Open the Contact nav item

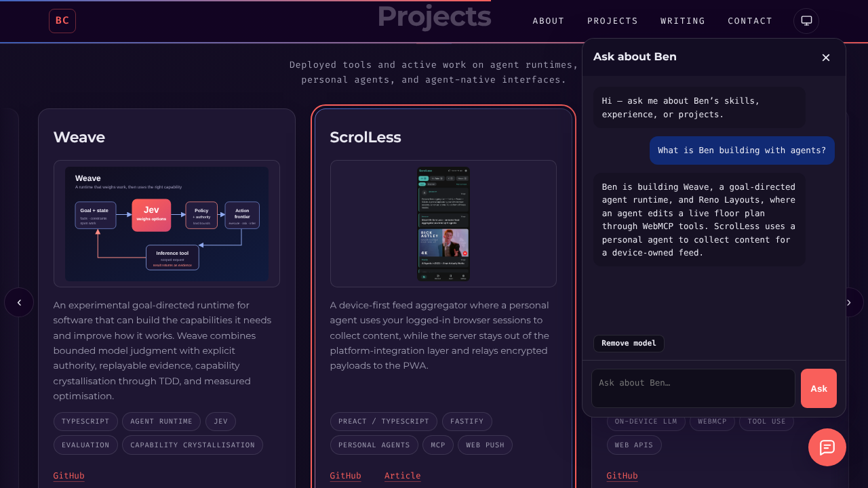click(750, 21)
